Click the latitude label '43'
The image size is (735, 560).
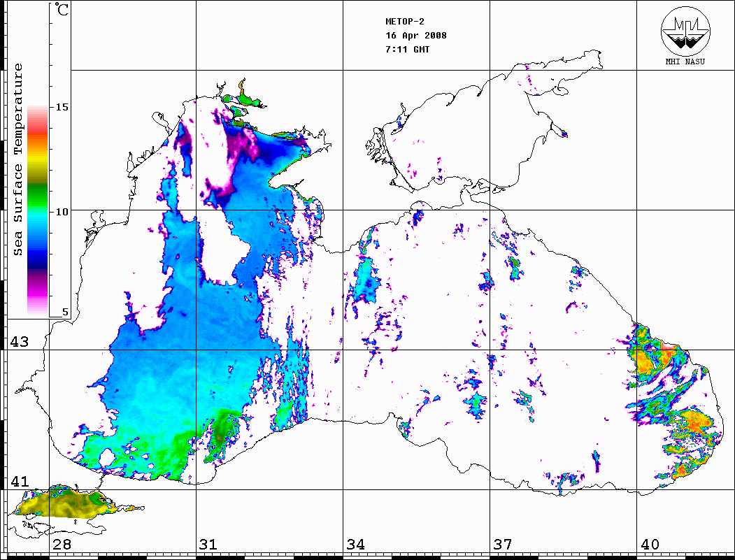point(20,342)
